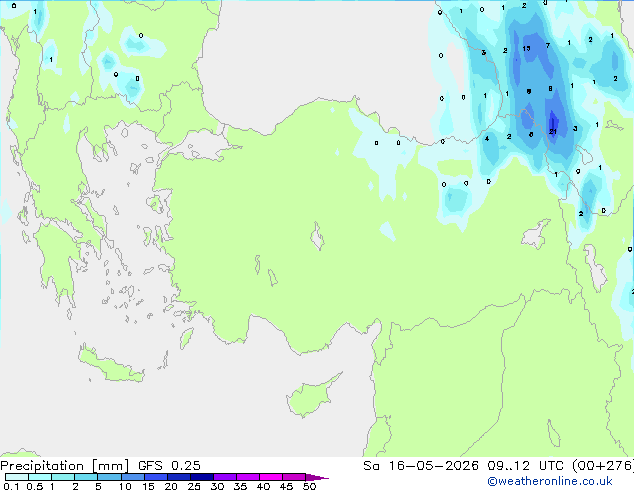
Task: Click the above-50 arrow tip of the legend
Action: (317, 477)
